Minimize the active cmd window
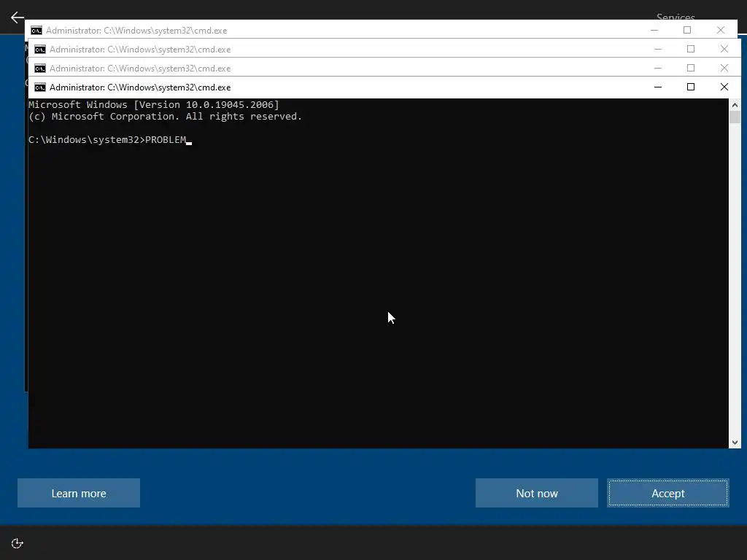 click(658, 87)
